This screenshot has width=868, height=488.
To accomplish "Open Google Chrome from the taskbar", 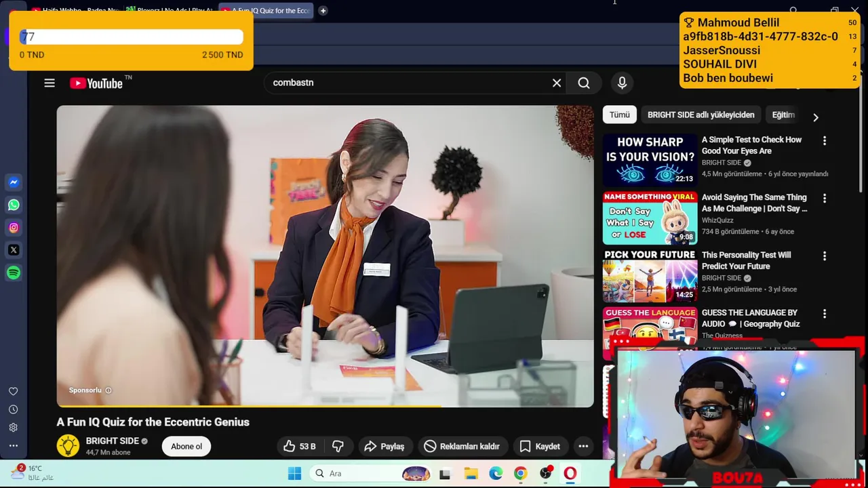I will pos(520,473).
